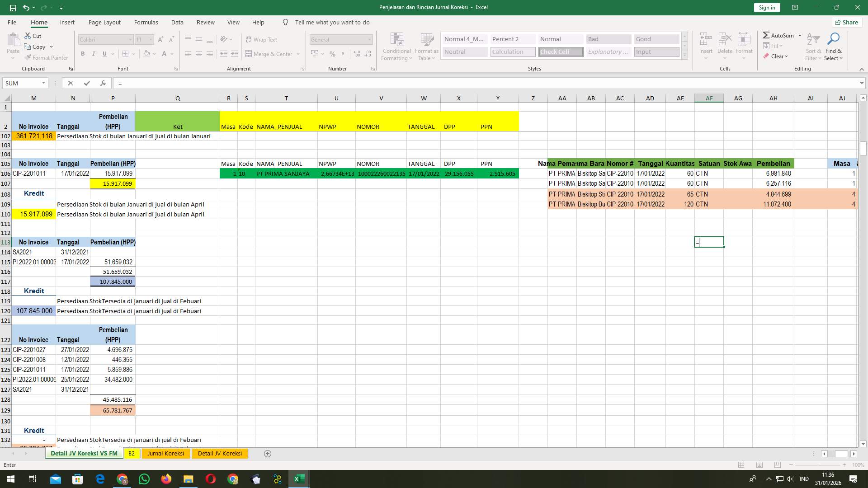Open the Merge & Center dropdown arrow

click(298, 54)
